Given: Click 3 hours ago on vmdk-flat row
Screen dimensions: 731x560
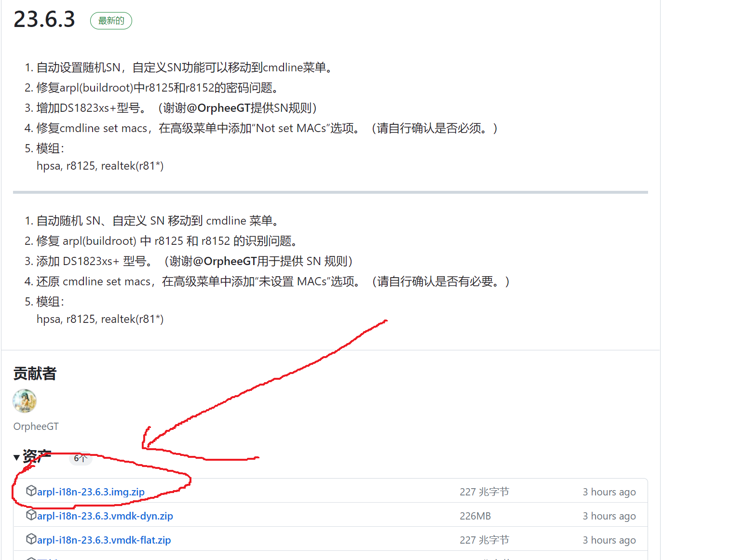Looking at the screenshot, I should 609,540.
